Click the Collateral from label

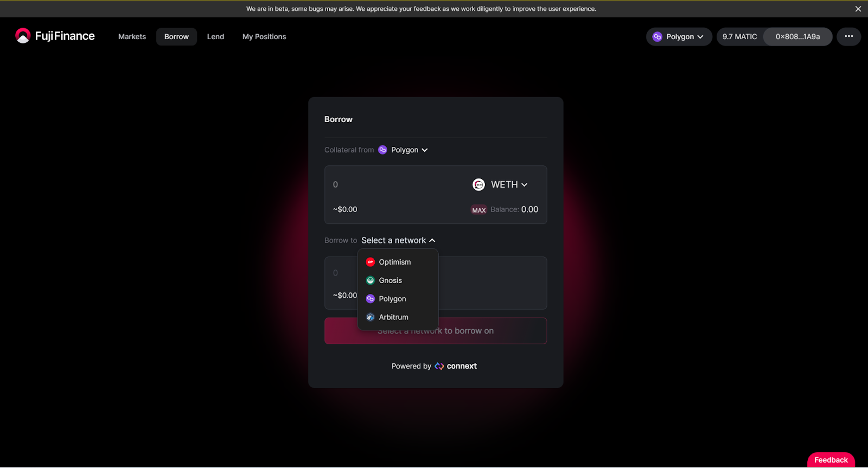click(x=349, y=150)
